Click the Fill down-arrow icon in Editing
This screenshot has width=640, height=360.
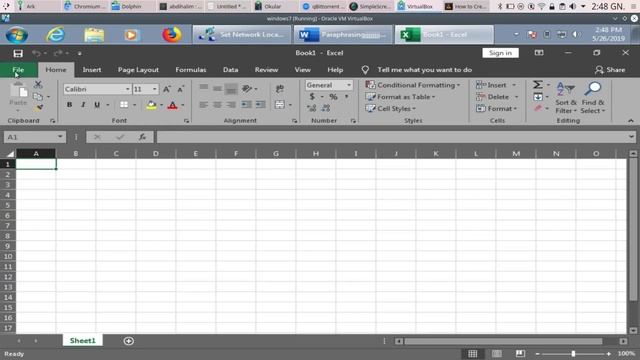point(538,97)
